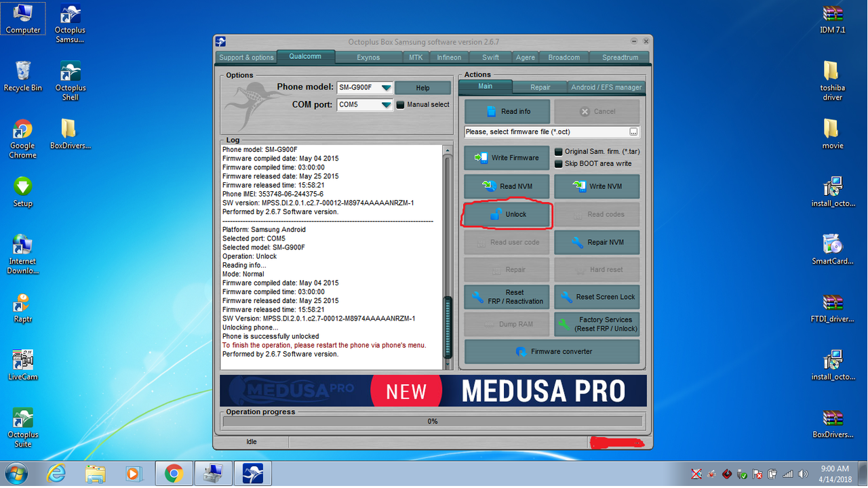Click the Octoplus app taskbar button
The image size is (868, 488).
tap(253, 473)
